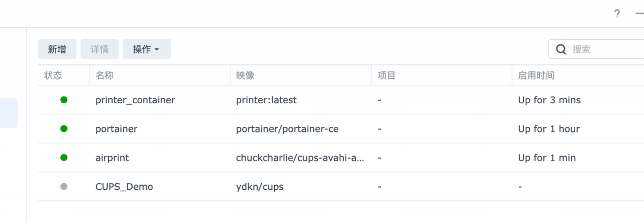Click the help question mark icon
The width and height of the screenshot is (644, 222).
pyautogui.click(x=617, y=14)
